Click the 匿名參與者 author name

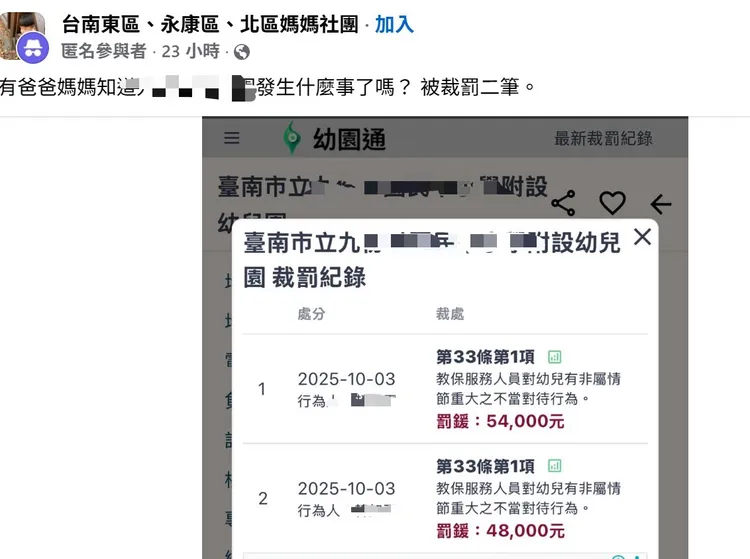(104, 51)
